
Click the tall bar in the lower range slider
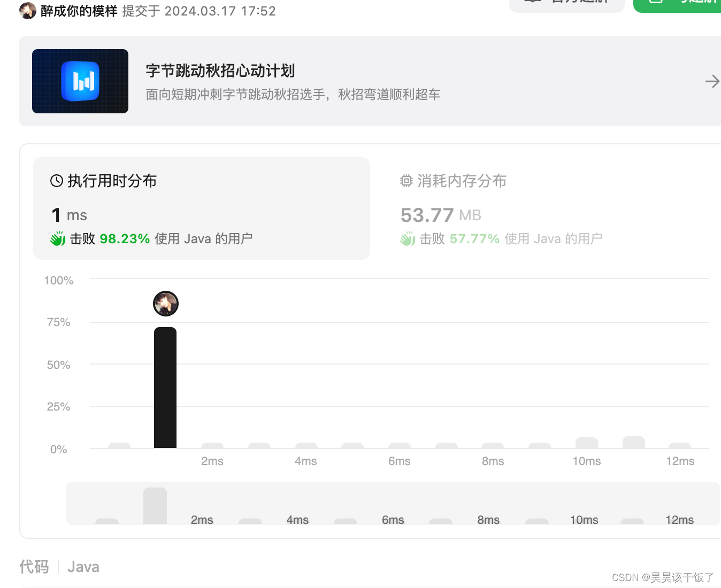(155, 506)
